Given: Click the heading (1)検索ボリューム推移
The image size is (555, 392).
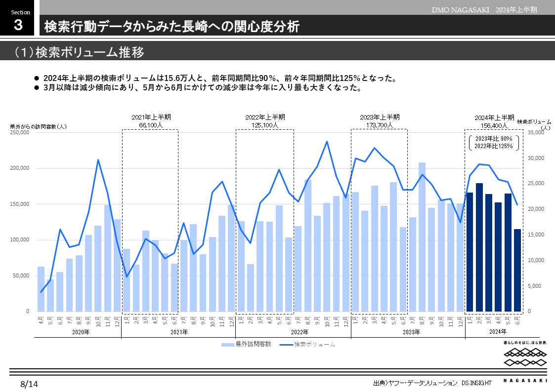Looking at the screenshot, I should pyautogui.click(x=79, y=52).
